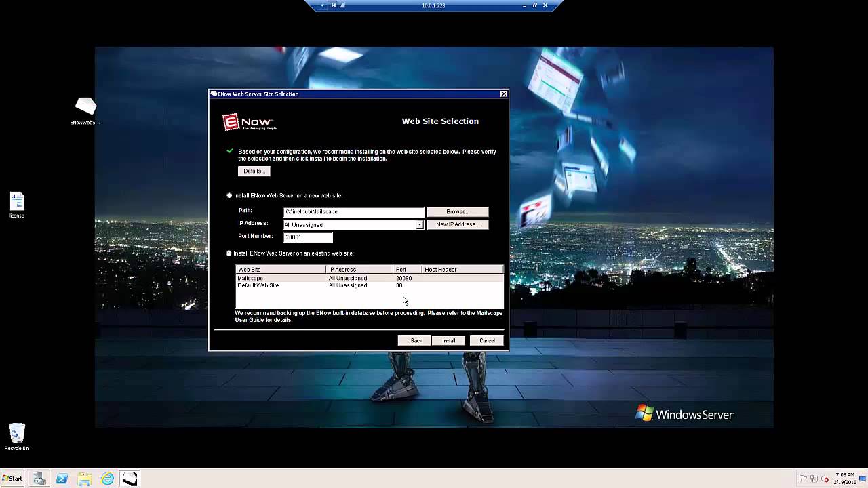Click the Browse button next to Path
Viewport: 868px width, 488px height.
click(x=458, y=211)
